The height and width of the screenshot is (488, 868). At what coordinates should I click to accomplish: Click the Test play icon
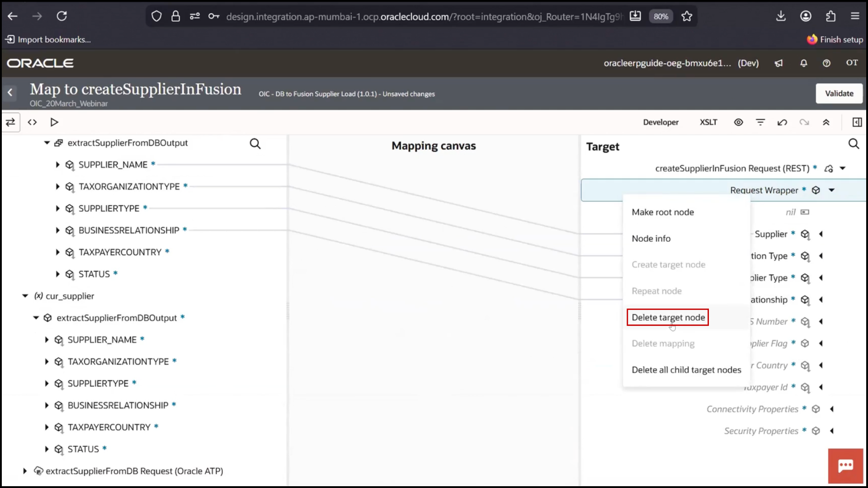point(54,122)
